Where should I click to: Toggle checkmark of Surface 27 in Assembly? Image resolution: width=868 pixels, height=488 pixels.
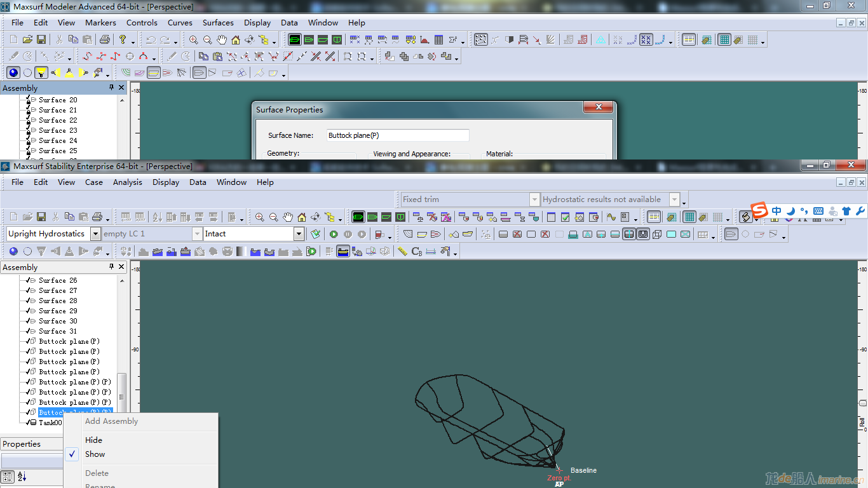click(x=29, y=290)
